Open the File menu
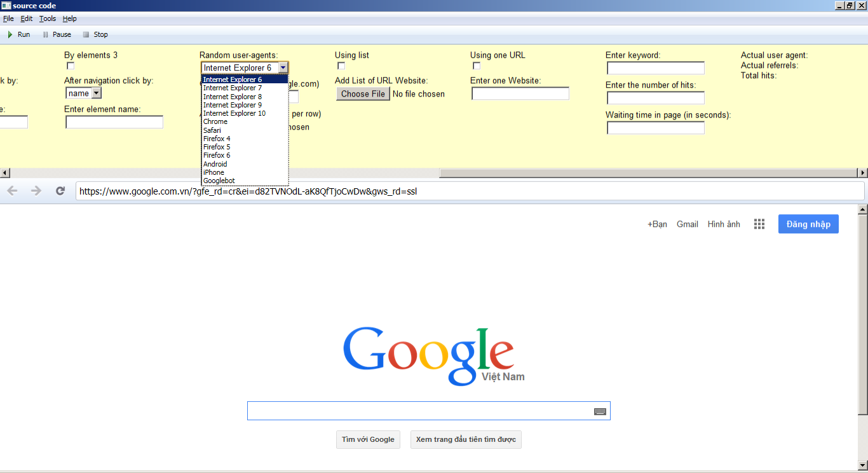The image size is (868, 473). pyautogui.click(x=8, y=18)
